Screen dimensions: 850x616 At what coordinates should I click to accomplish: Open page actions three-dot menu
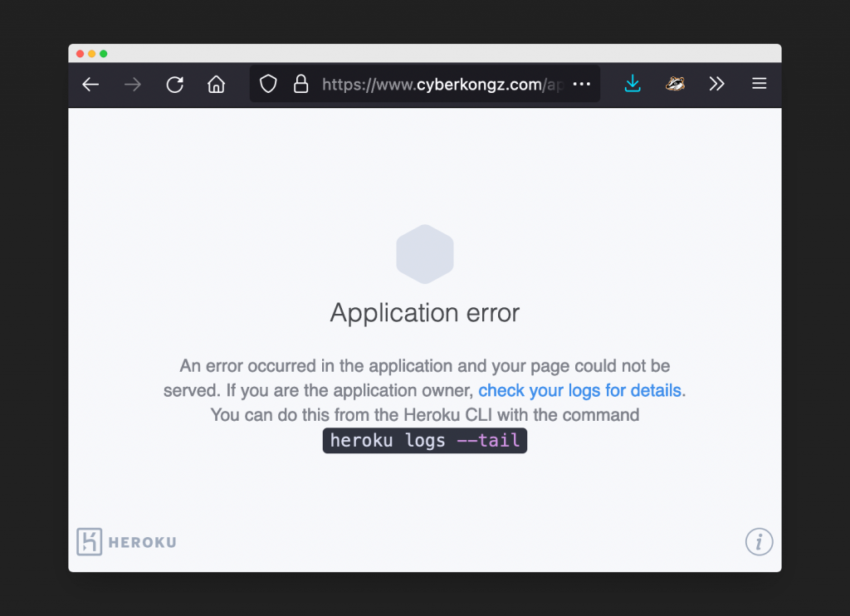pyautogui.click(x=582, y=84)
